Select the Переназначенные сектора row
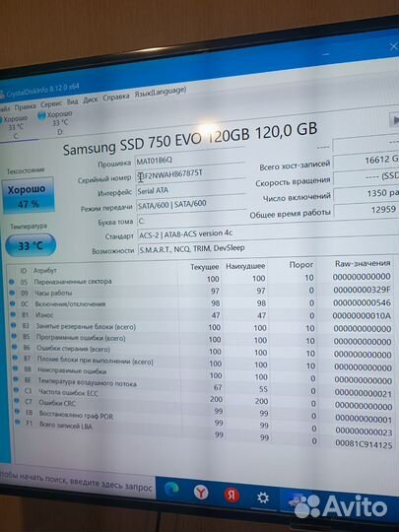 coord(200,280)
